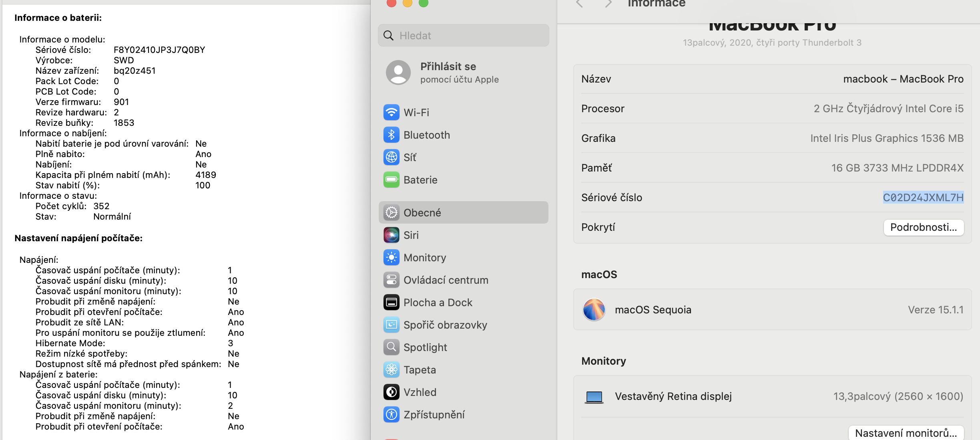Click the highlighted serial number C02D24JXML7H
The height and width of the screenshot is (440, 980).
pyautogui.click(x=923, y=198)
